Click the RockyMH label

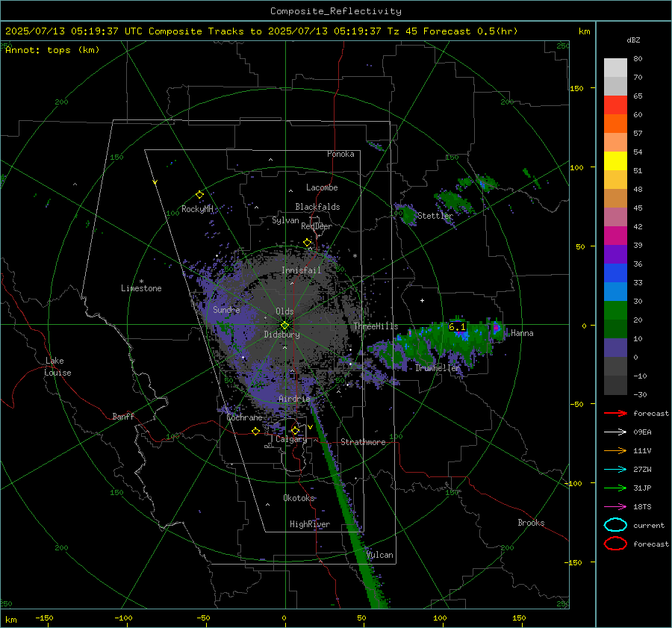click(197, 209)
